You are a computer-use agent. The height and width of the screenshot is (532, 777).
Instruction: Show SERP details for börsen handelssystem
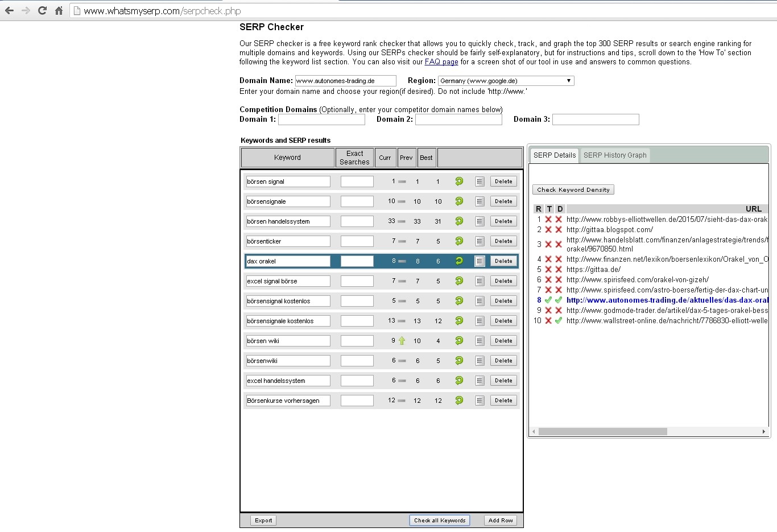pos(480,221)
